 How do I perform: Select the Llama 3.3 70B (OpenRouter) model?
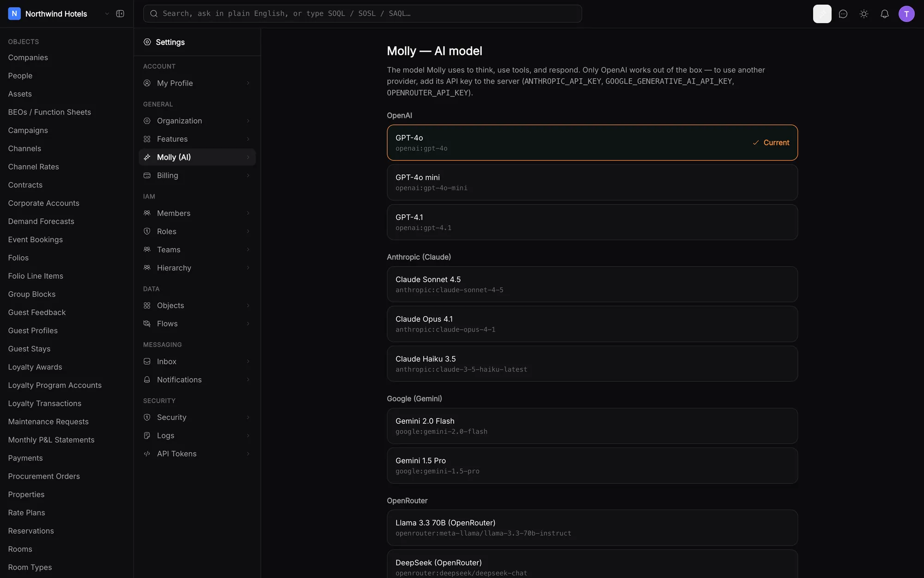592,528
